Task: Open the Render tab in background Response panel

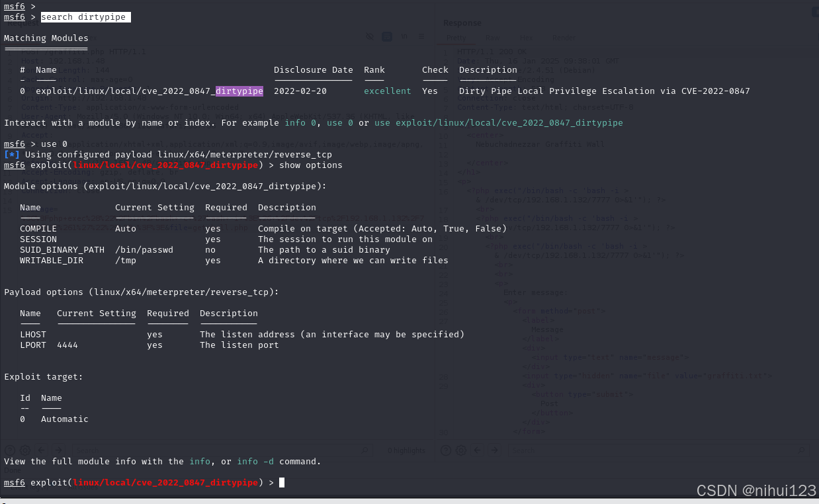Action: click(564, 38)
